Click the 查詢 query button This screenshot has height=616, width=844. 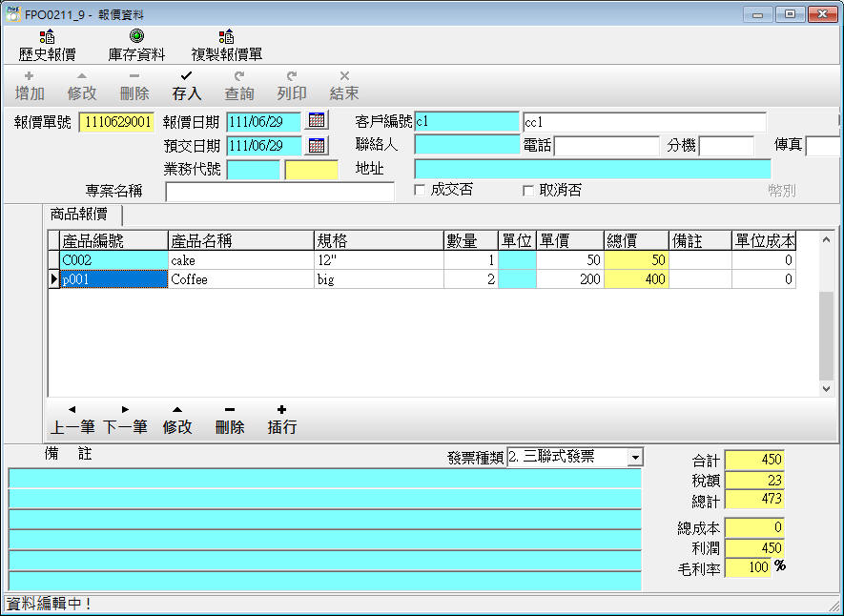point(239,86)
